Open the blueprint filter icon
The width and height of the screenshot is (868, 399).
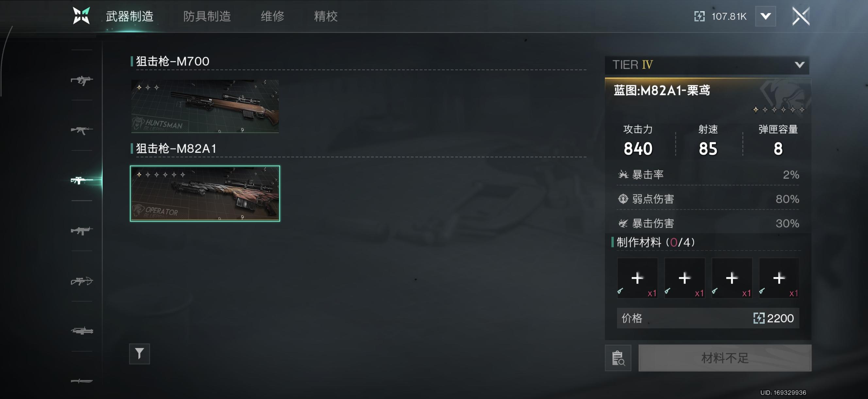[139, 354]
